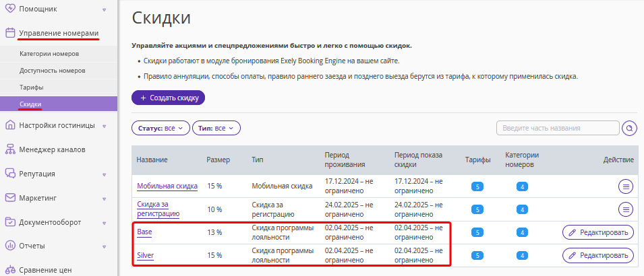Click the 10 % size value

pyautogui.click(x=214, y=209)
